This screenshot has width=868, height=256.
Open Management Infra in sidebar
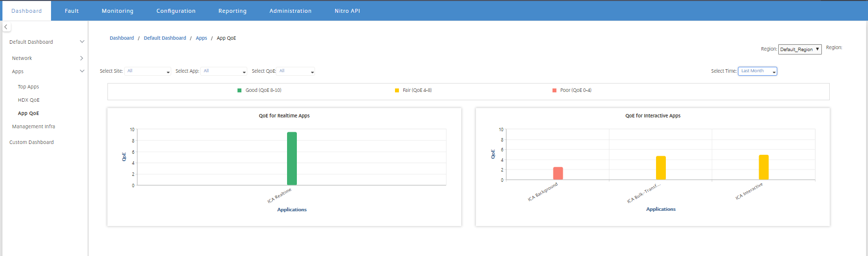(33, 126)
